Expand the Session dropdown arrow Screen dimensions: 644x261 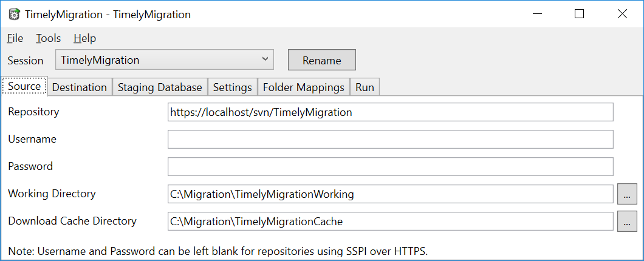265,60
